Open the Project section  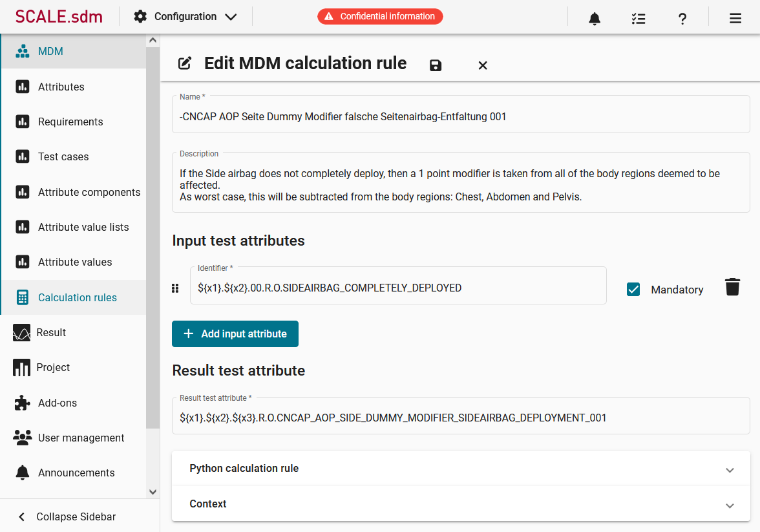pos(74,368)
